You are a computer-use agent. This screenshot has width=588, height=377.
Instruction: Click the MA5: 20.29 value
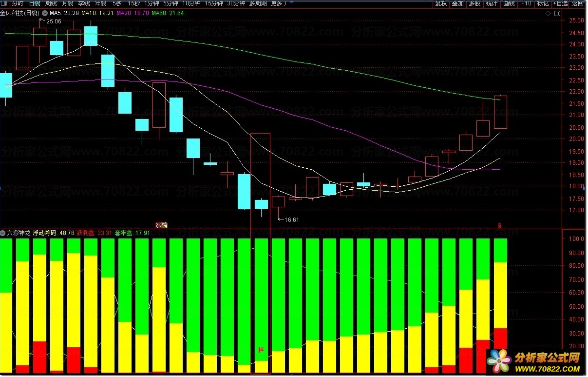pos(65,13)
